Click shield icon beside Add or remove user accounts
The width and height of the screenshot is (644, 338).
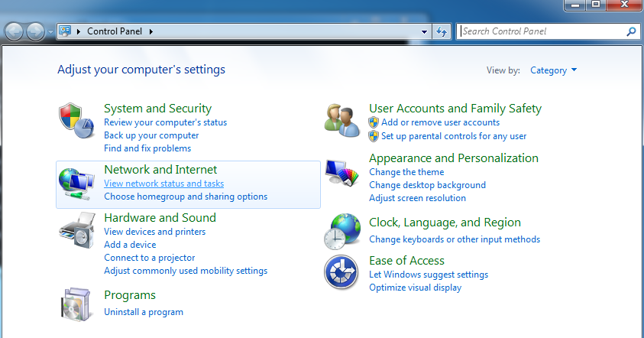[374, 122]
